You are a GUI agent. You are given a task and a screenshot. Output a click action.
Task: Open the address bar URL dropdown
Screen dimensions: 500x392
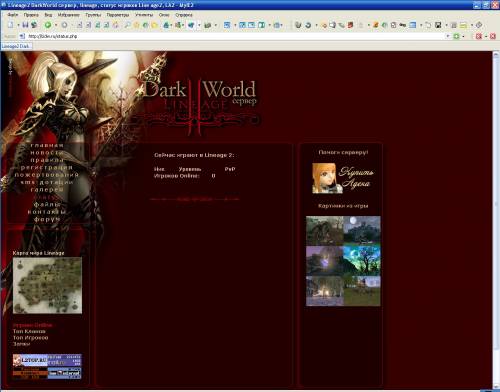(x=448, y=36)
